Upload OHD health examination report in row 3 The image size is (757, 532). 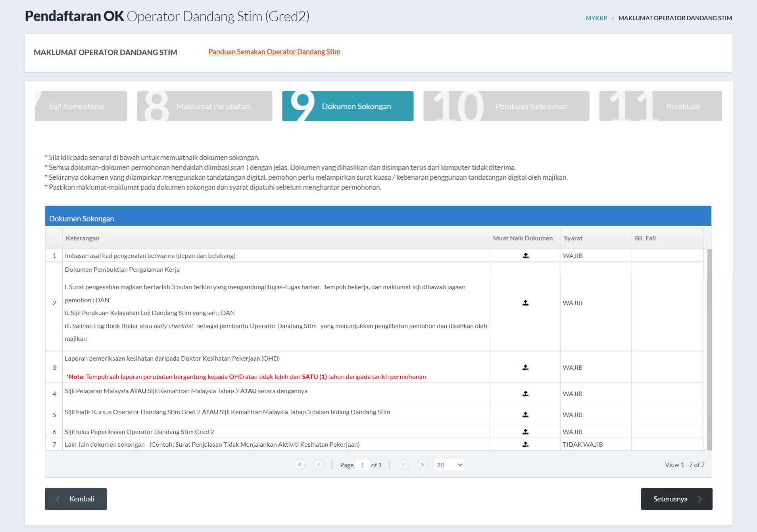click(525, 367)
